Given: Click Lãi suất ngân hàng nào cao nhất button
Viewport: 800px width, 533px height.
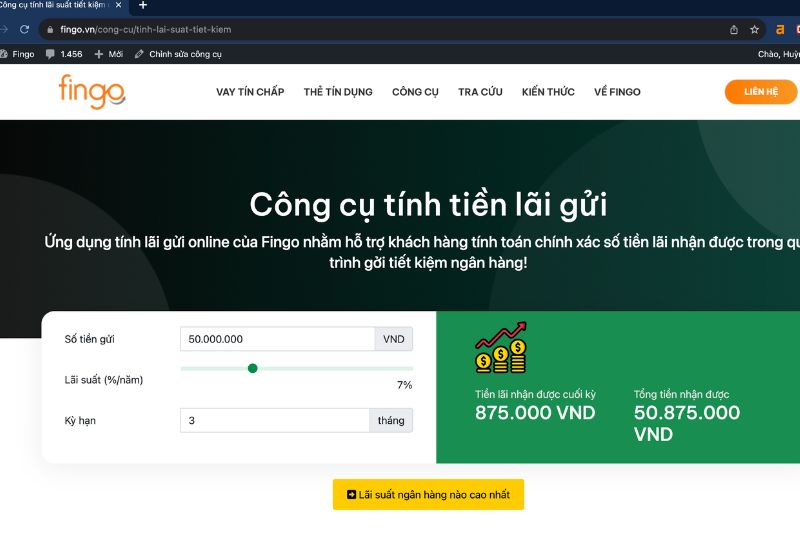Looking at the screenshot, I should (x=429, y=494).
